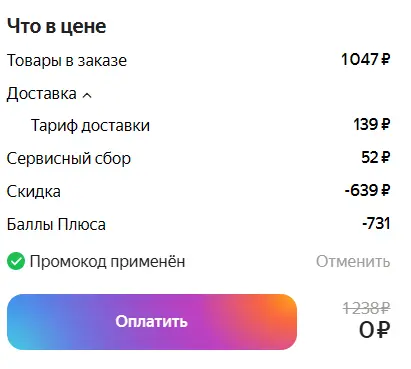The height and width of the screenshot is (369, 411).
Task: Click the 52 ₽ service fee amount
Action: pyautogui.click(x=376, y=157)
